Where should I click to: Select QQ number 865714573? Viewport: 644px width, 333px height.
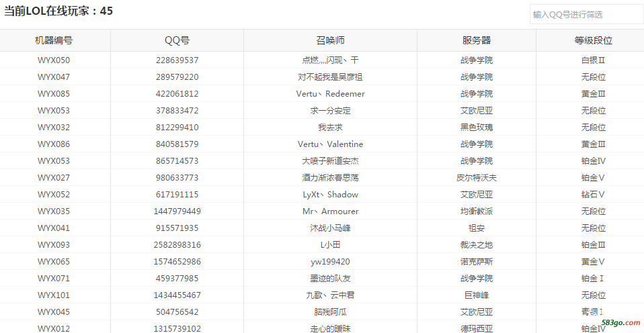[x=177, y=161]
